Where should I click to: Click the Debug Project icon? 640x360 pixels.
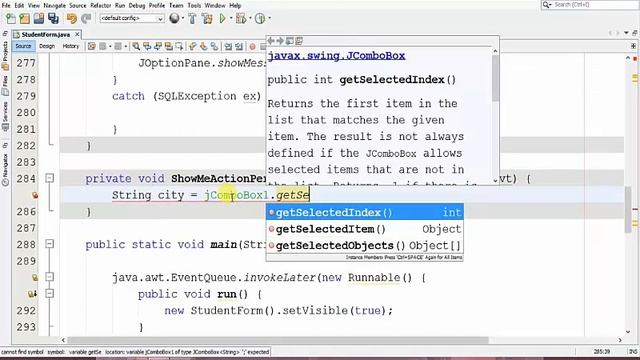tap(241, 18)
